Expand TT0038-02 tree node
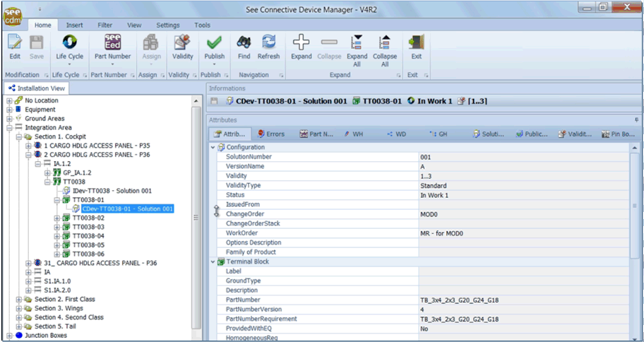644x342 pixels. click(x=56, y=218)
